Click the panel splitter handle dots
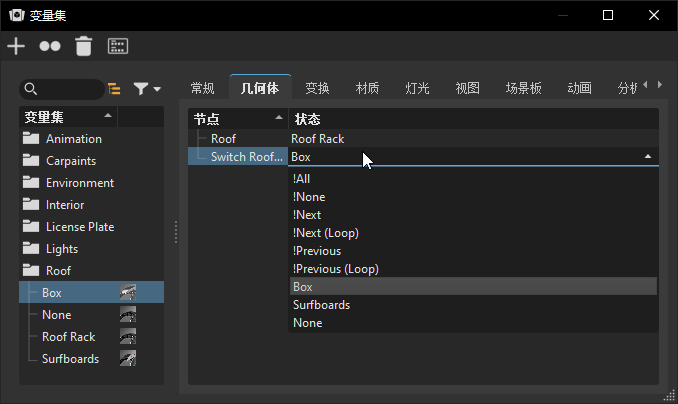 tap(176, 232)
